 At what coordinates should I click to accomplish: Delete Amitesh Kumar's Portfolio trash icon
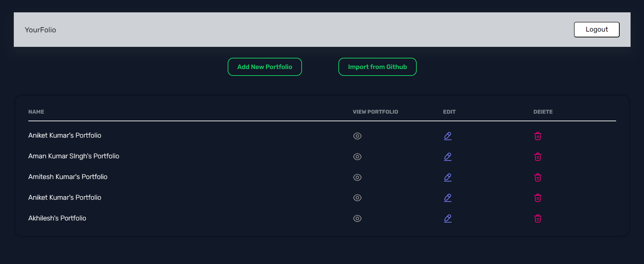(x=538, y=177)
